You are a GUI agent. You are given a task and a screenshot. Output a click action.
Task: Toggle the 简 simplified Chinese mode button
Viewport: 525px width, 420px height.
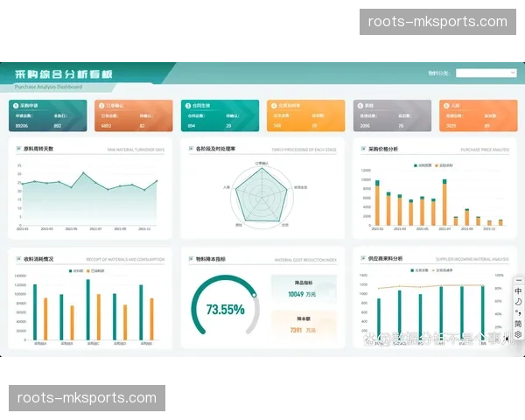click(x=518, y=323)
